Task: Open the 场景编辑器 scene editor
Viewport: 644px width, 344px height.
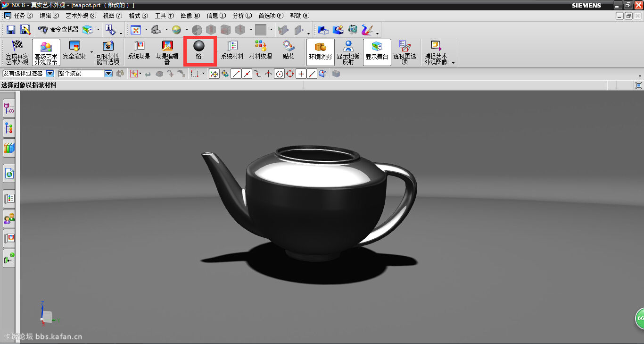Action: coord(167,52)
